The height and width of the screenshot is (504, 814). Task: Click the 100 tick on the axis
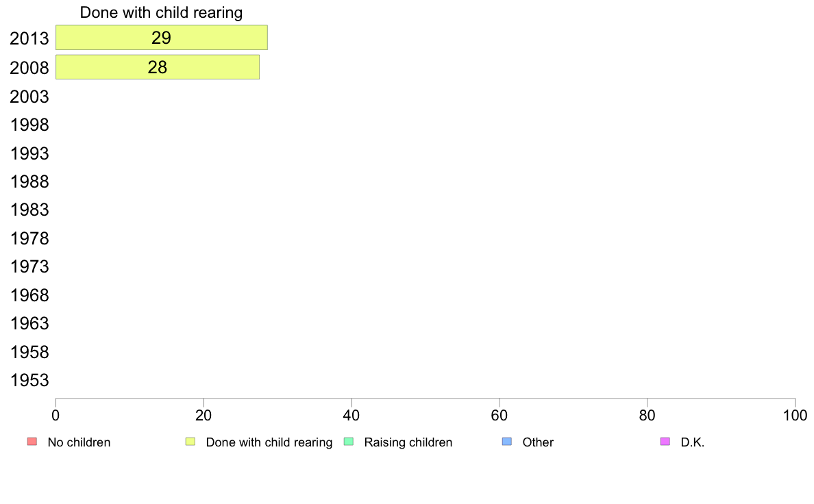[795, 416]
